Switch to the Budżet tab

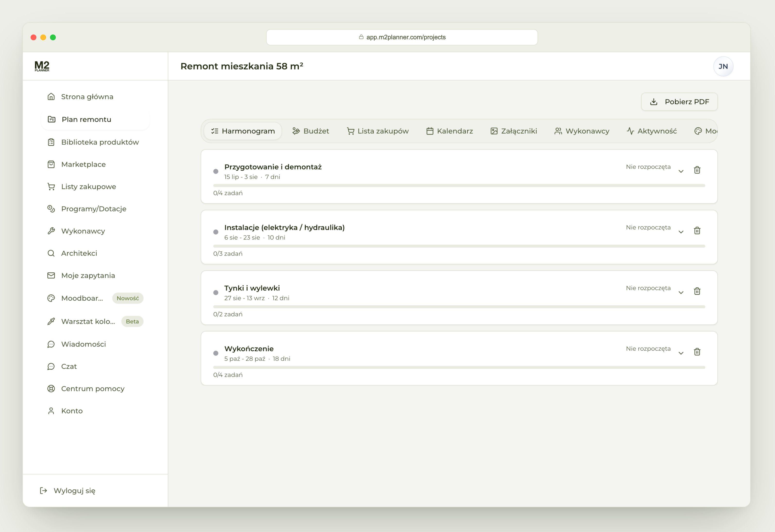pyautogui.click(x=311, y=131)
